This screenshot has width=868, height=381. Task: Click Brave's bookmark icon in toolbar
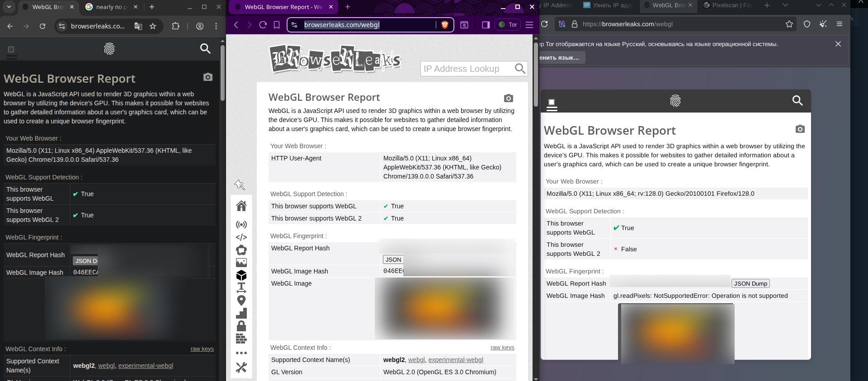[x=277, y=25]
